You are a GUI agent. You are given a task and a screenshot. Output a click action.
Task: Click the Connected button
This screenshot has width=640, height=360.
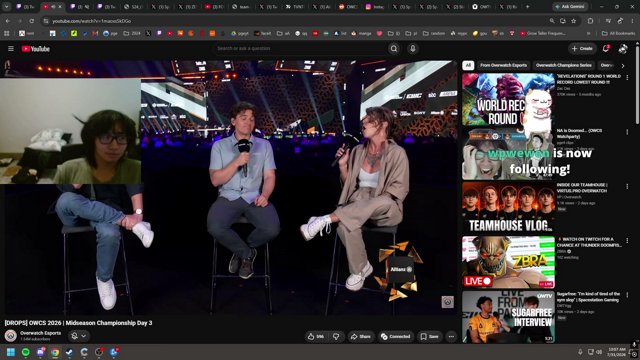pyautogui.click(x=395, y=336)
